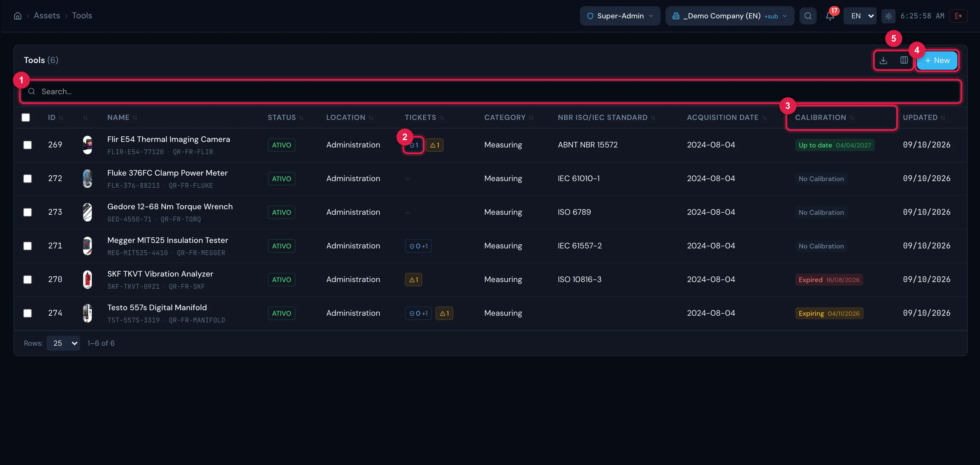Sort table by STATUS column header
The height and width of the screenshot is (465, 980).
pos(285,117)
